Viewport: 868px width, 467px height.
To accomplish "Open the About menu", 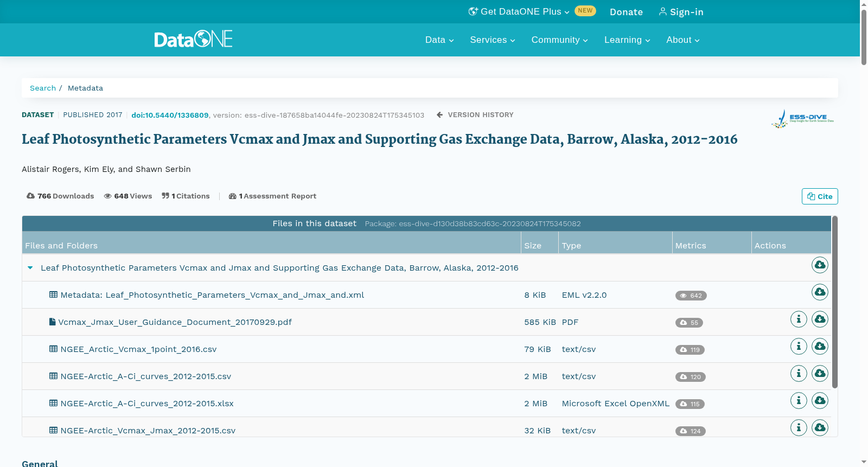I will 683,40.
